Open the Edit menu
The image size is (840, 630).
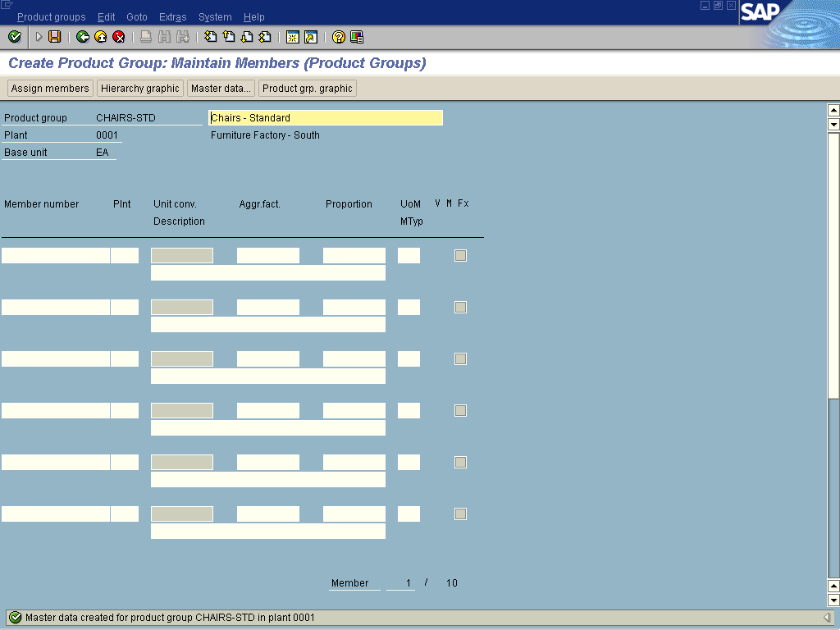(x=106, y=17)
